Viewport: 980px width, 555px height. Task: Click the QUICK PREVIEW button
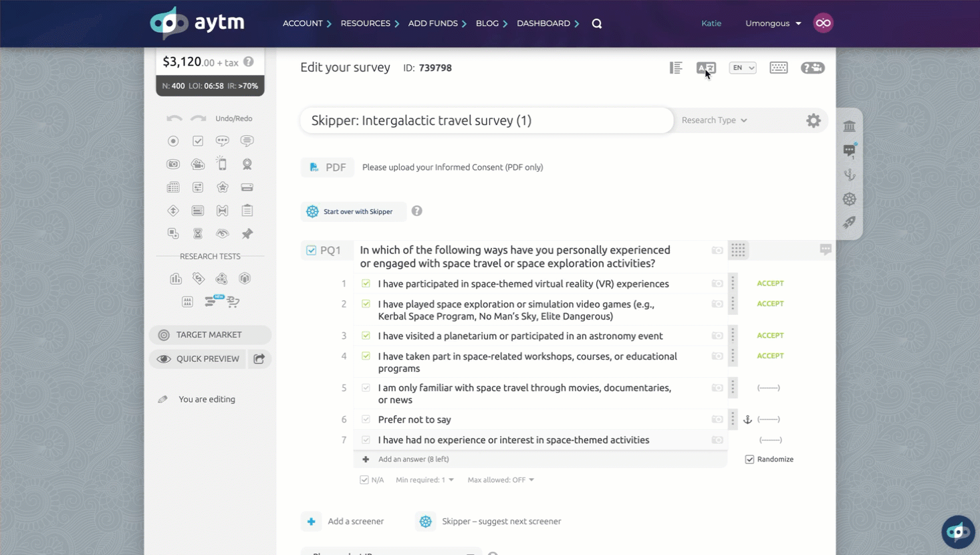point(199,359)
